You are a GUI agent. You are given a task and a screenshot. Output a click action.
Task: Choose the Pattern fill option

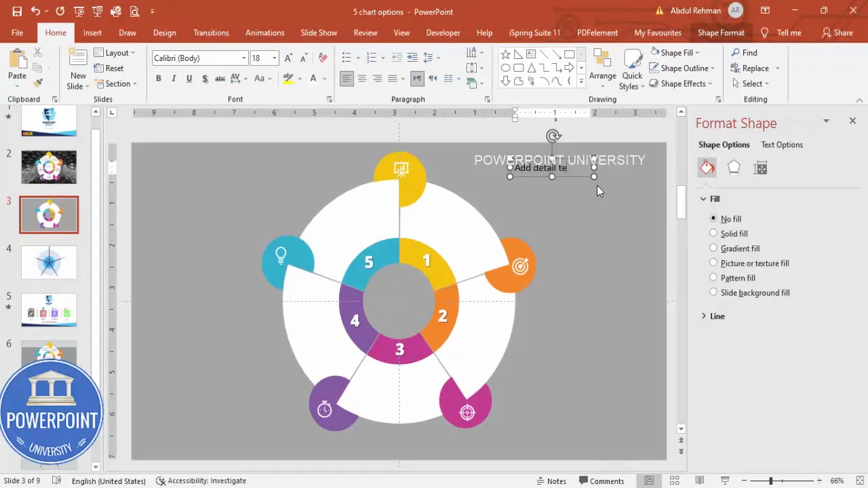pos(713,277)
